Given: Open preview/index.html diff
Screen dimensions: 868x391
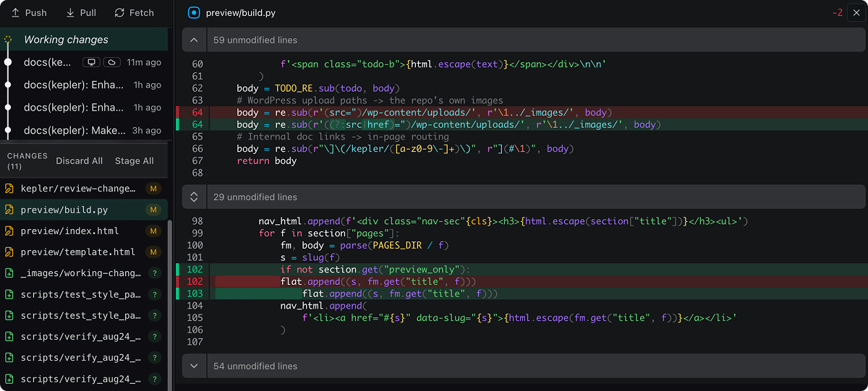Looking at the screenshot, I should pyautogui.click(x=84, y=231).
